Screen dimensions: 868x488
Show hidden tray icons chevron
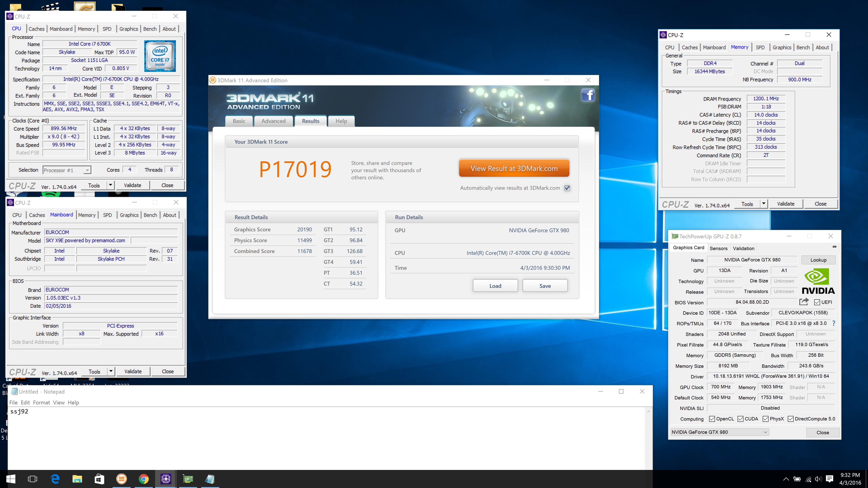tap(786, 479)
